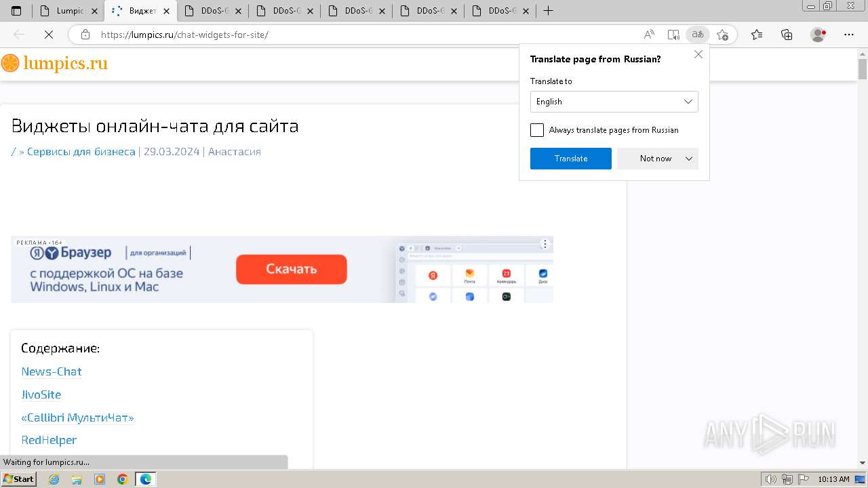Switch to the second DDoS-G tab
This screenshot has width=868, height=488.
285,11
